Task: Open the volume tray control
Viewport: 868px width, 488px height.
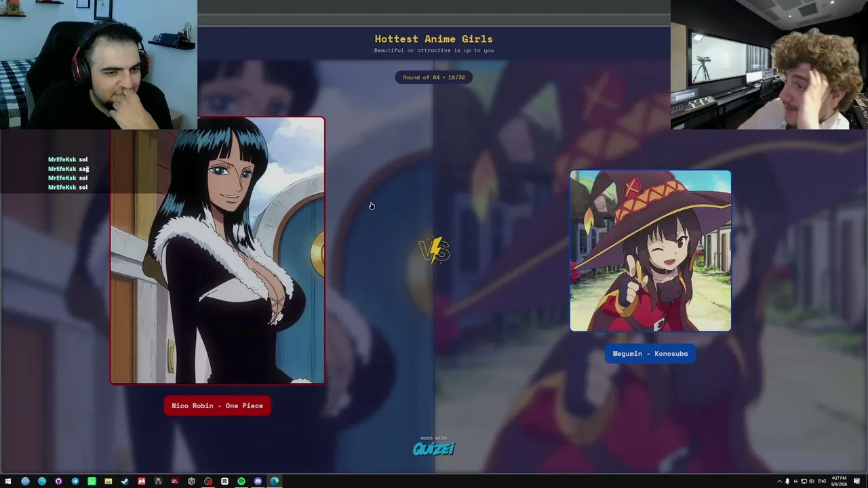Action: pos(812,481)
